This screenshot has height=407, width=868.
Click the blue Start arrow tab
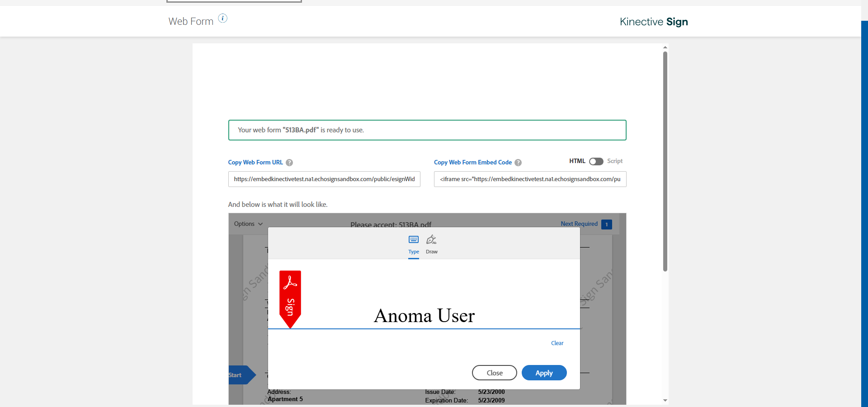[x=242, y=375]
